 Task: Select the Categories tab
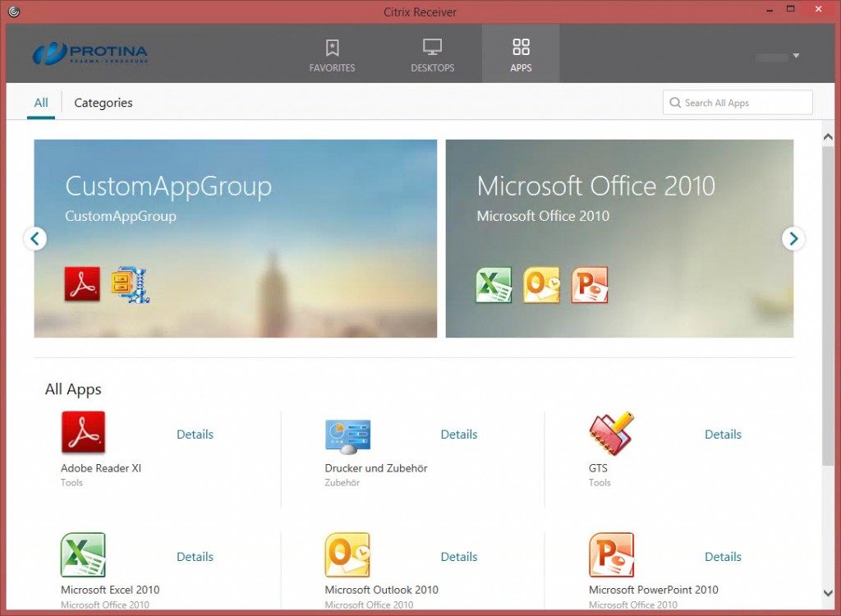[x=103, y=103]
